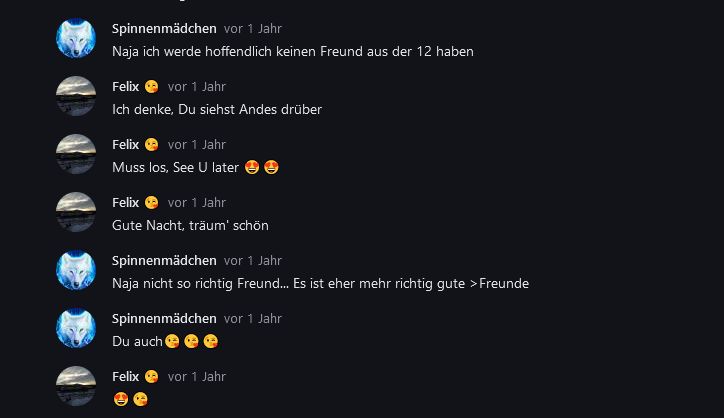The height and width of the screenshot is (418, 724).
Task: Open the Felix username above 'Ich denke' message
Action: tap(125, 87)
